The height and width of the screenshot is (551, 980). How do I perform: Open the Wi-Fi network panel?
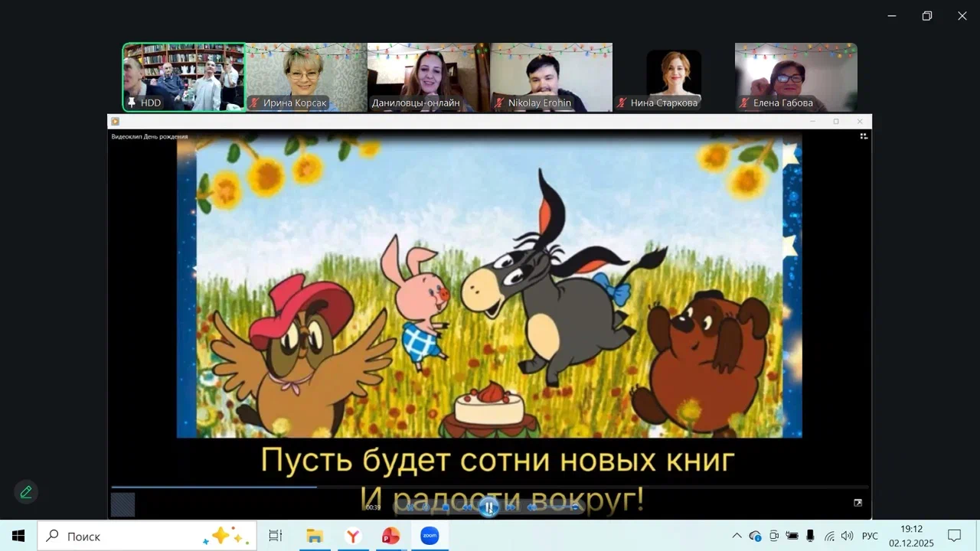pyautogui.click(x=829, y=536)
